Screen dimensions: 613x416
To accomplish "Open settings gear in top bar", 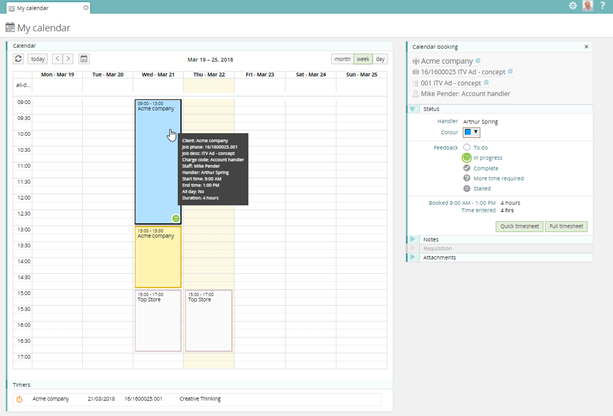I will pyautogui.click(x=573, y=6).
